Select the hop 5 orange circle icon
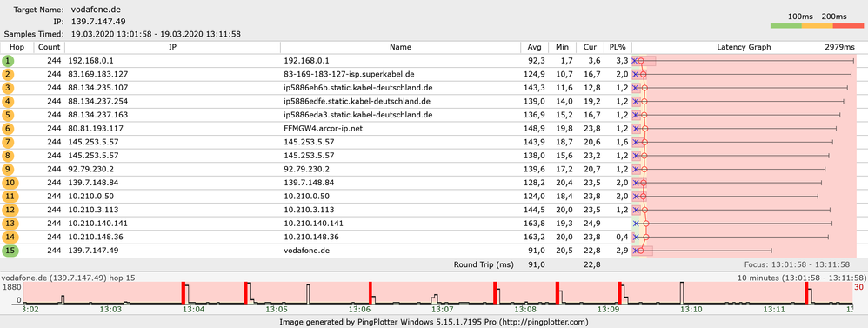The height and width of the screenshot is (328, 868). click(x=9, y=115)
